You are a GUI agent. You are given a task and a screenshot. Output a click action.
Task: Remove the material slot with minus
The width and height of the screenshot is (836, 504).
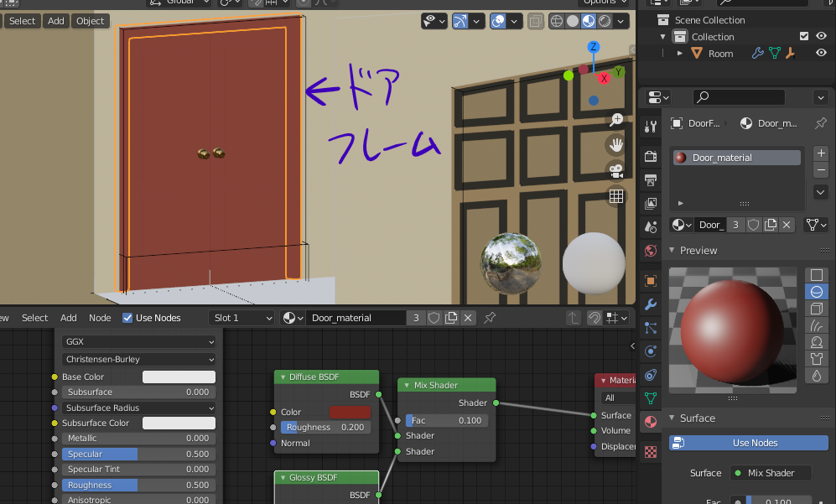click(821, 170)
